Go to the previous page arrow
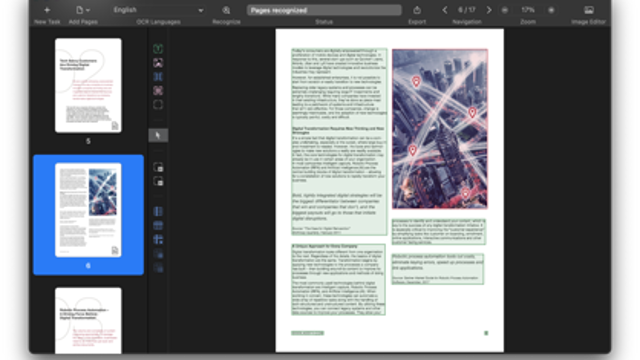This screenshot has height=360, width=640. pos(445,10)
